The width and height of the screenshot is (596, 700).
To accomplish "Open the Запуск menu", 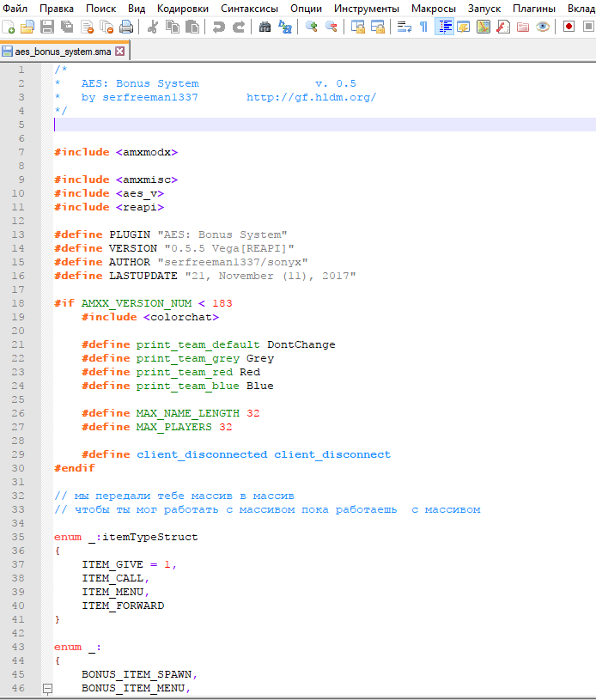I will coord(484,9).
